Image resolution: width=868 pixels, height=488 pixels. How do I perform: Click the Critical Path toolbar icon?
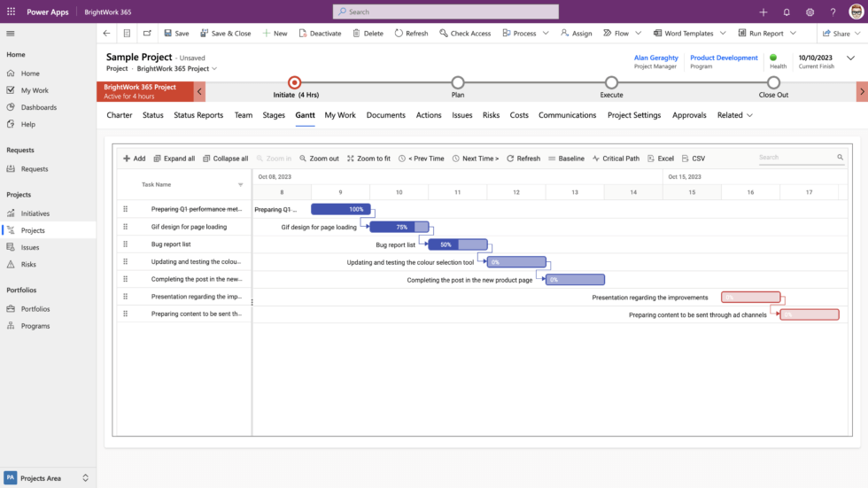(596, 159)
